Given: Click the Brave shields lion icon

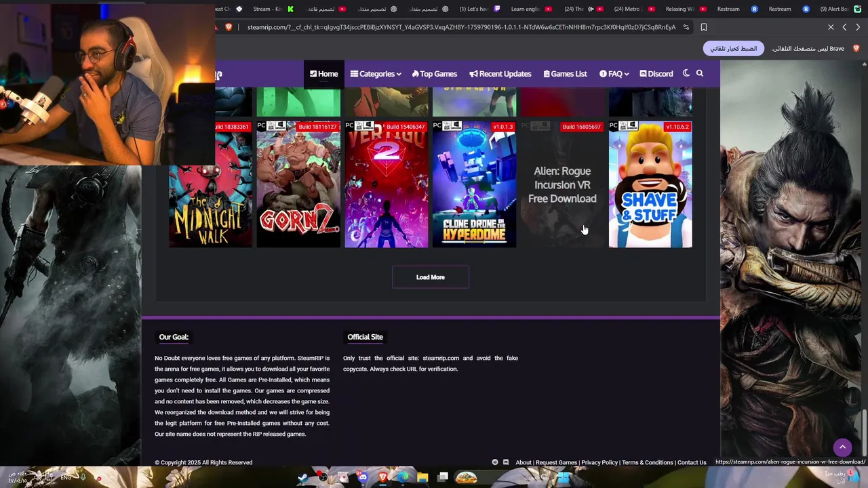Looking at the screenshot, I should tap(229, 27).
